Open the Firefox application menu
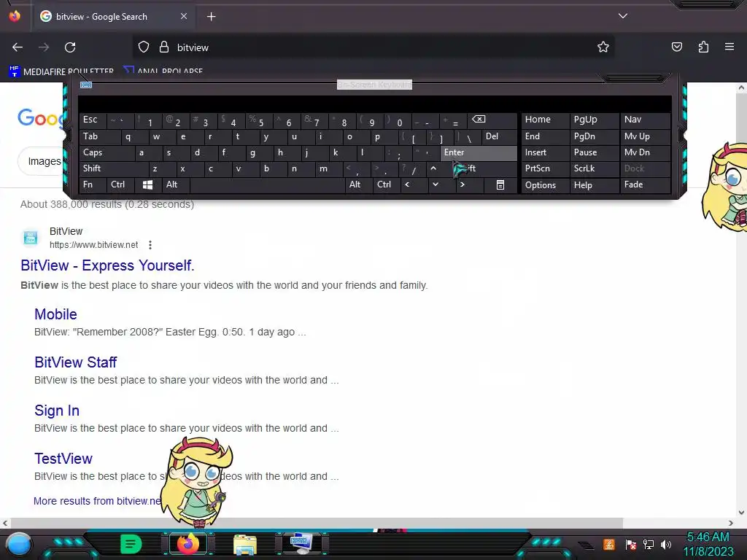The height and width of the screenshot is (560, 747). click(729, 47)
